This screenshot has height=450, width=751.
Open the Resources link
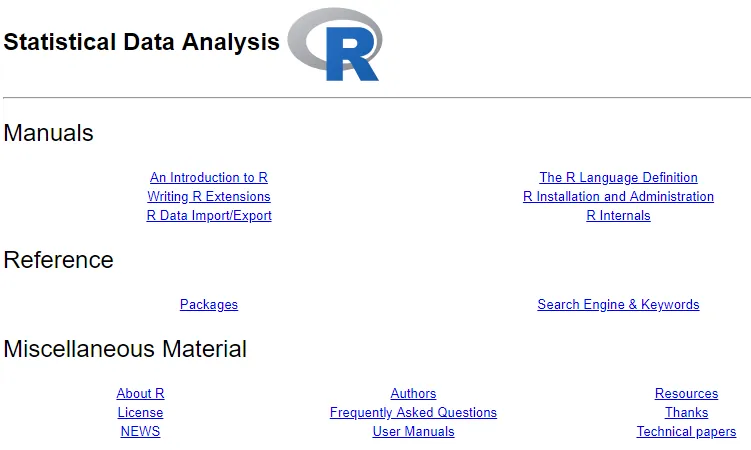pos(686,394)
